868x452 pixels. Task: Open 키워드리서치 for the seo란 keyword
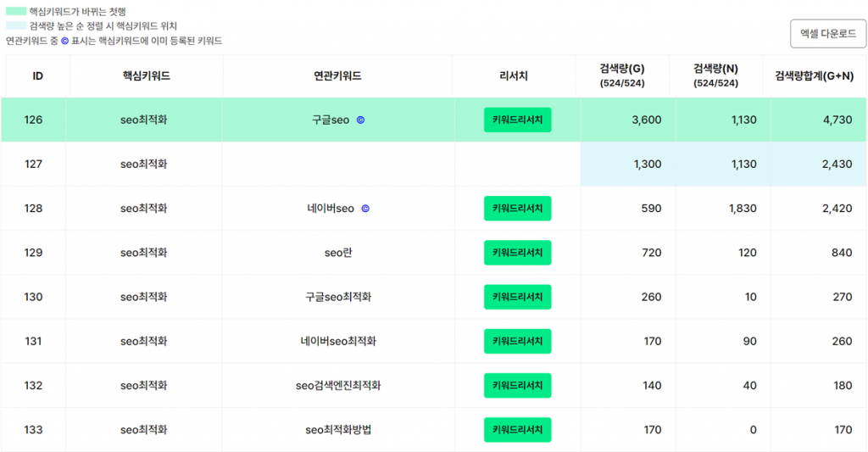(x=517, y=253)
